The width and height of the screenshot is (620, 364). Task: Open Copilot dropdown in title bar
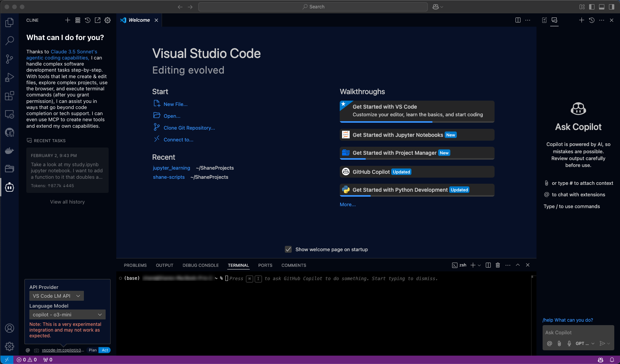click(438, 7)
